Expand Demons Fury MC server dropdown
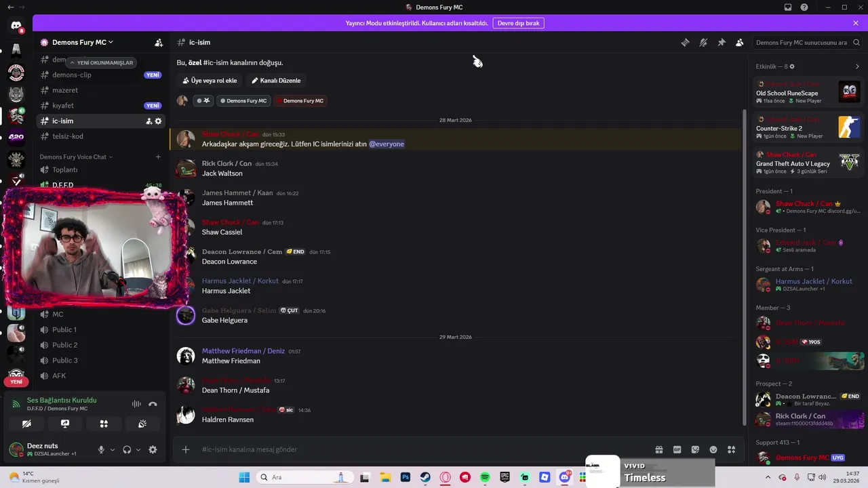 pyautogui.click(x=83, y=42)
